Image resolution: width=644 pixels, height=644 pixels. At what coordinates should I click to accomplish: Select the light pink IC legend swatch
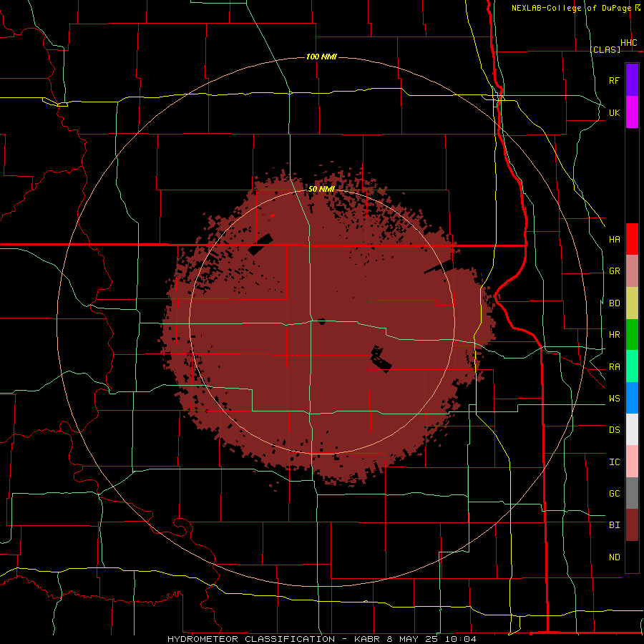coord(632,462)
